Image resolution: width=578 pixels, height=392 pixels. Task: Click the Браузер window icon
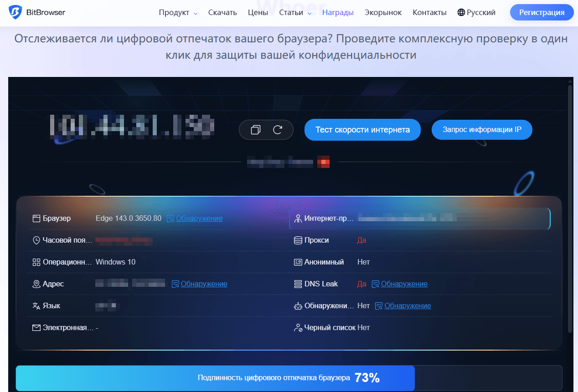pos(36,219)
